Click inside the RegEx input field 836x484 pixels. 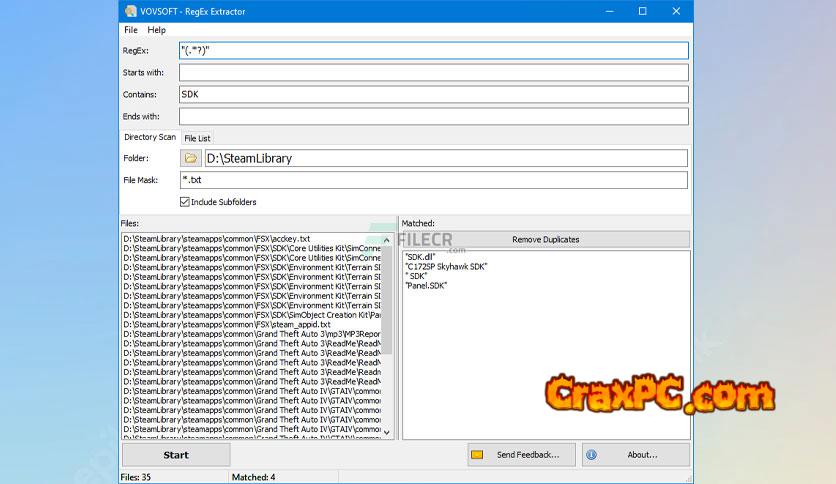(x=433, y=51)
